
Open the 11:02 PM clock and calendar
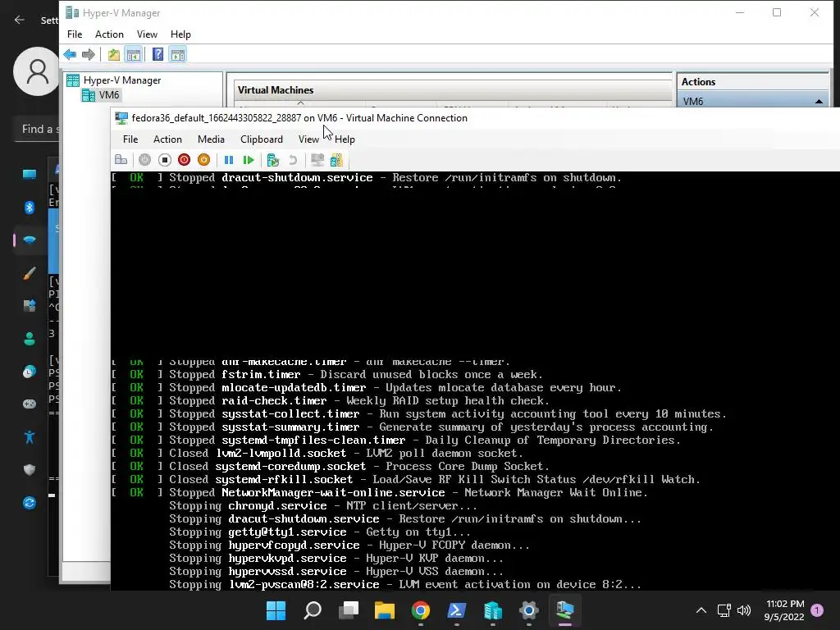[785, 610]
